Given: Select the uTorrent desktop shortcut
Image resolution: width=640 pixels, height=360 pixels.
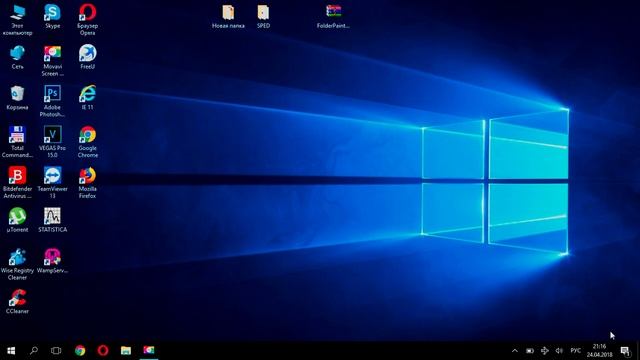Looking at the screenshot, I should (17, 220).
